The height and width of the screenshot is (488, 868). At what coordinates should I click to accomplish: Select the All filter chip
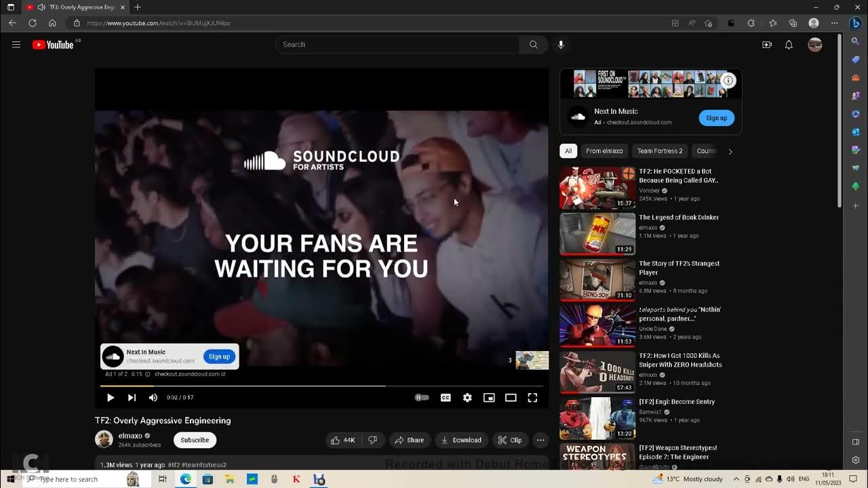pyautogui.click(x=568, y=151)
